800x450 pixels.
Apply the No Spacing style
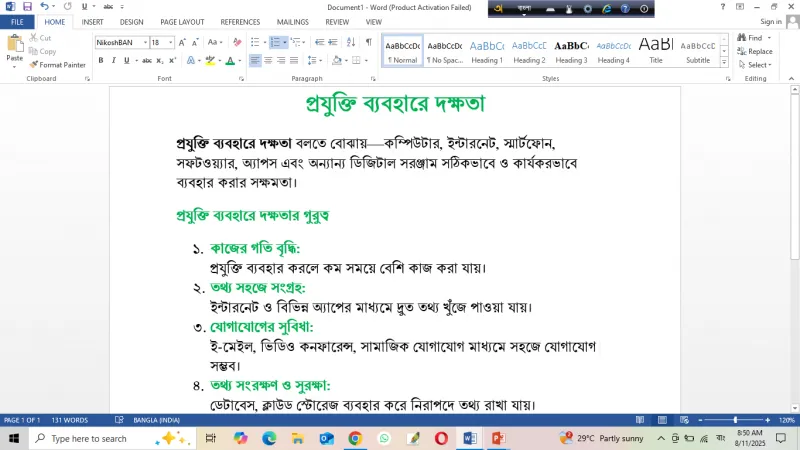coord(444,51)
